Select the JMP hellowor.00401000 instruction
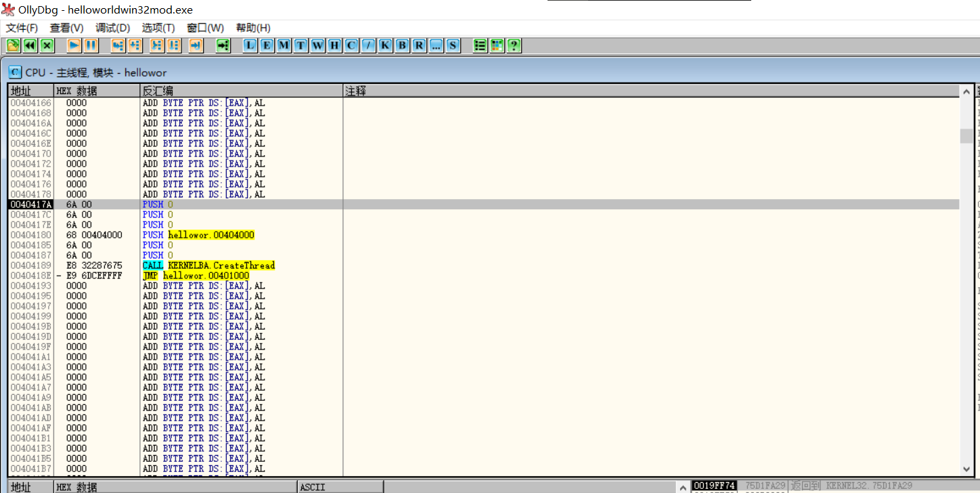Image resolution: width=980 pixels, height=493 pixels. pos(196,276)
